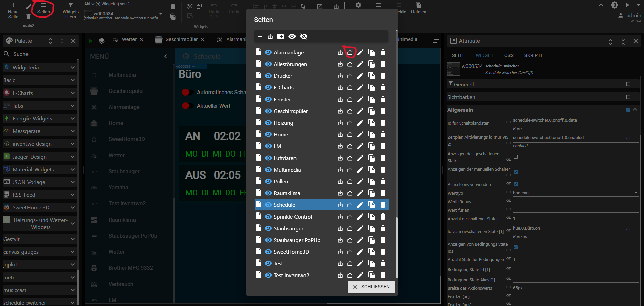Screen dimensions: 644x306
Task: Delete the Drucker page via trash icon
Action: (x=383, y=76)
